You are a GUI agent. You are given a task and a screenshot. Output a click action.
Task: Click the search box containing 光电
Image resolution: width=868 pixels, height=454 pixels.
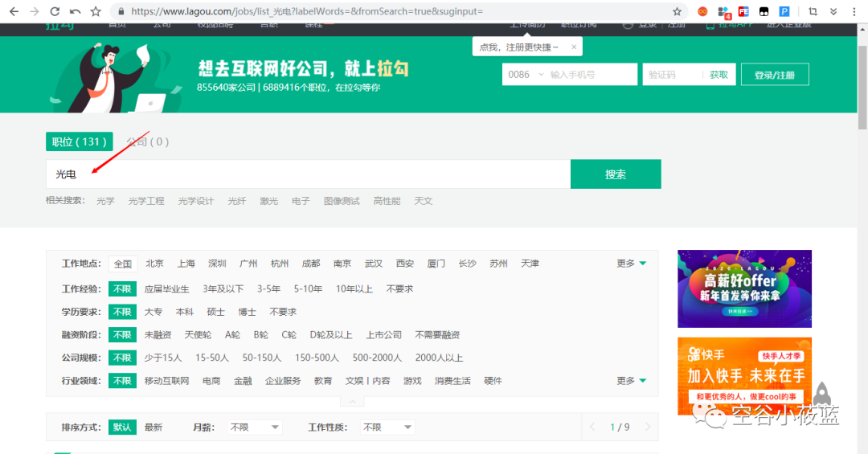pos(308,174)
